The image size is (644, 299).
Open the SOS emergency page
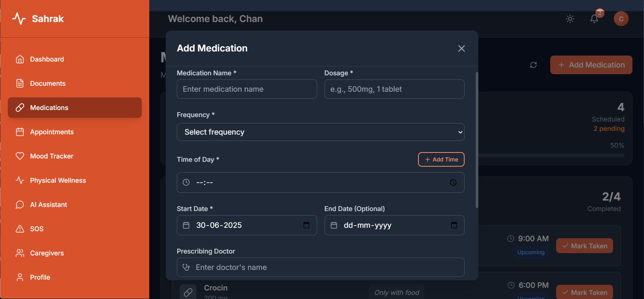coord(36,229)
